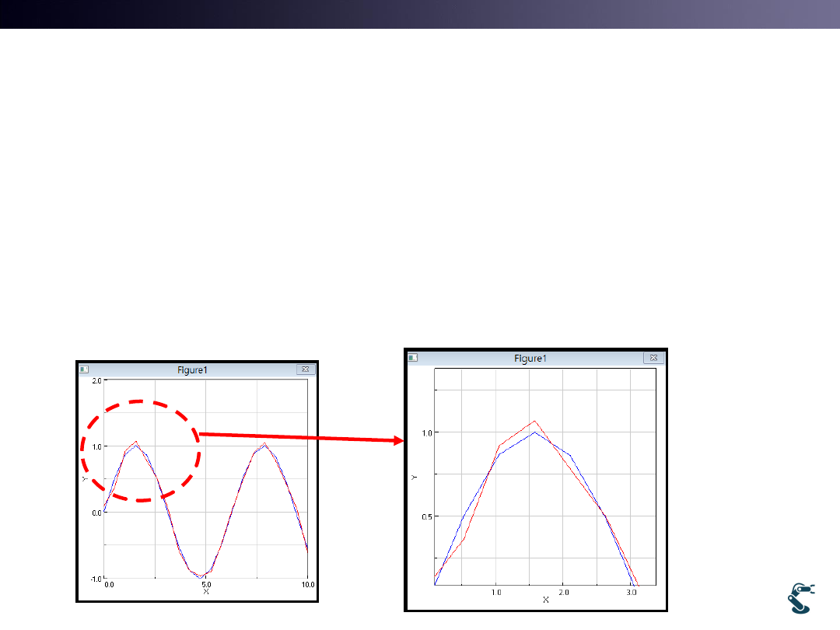The image size is (840, 630).
Task: Click the second peak of the curve in the left plot
Action: 265,444
